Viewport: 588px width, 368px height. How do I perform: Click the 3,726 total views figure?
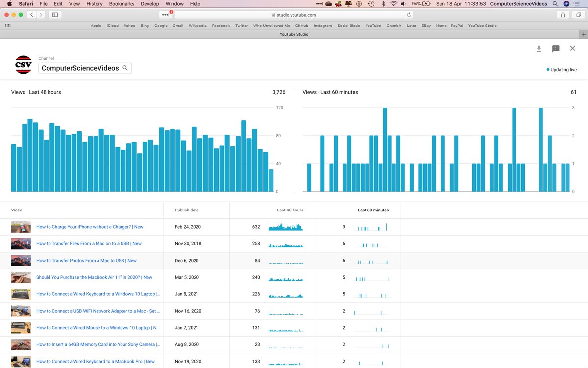click(x=279, y=92)
